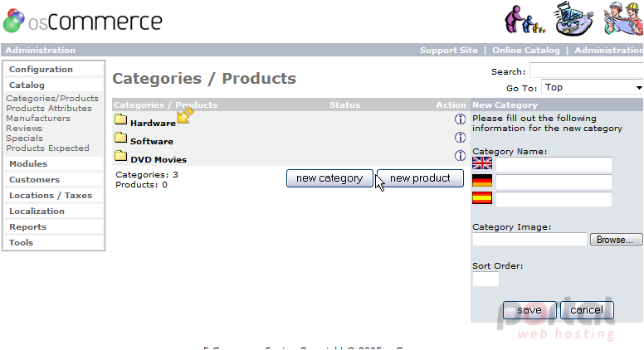
Task: Click the shopping cart catalog header icon
Action: (x=573, y=19)
